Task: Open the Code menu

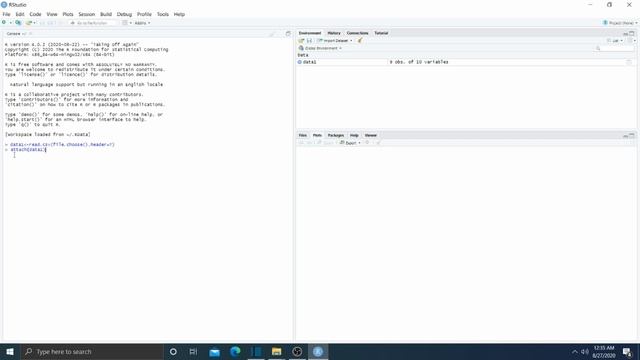Action: tap(35, 14)
